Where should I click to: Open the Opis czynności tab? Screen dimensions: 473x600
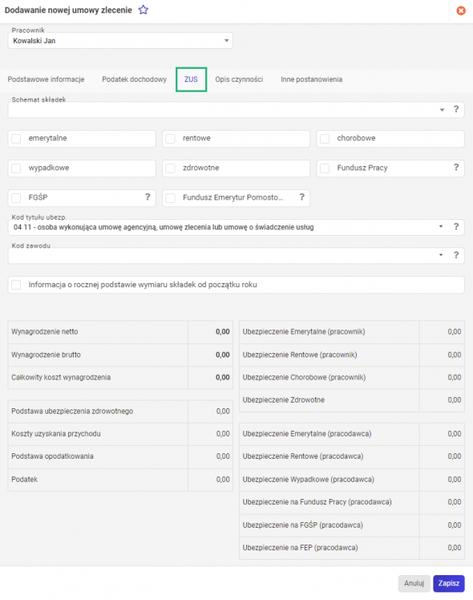[x=239, y=80]
